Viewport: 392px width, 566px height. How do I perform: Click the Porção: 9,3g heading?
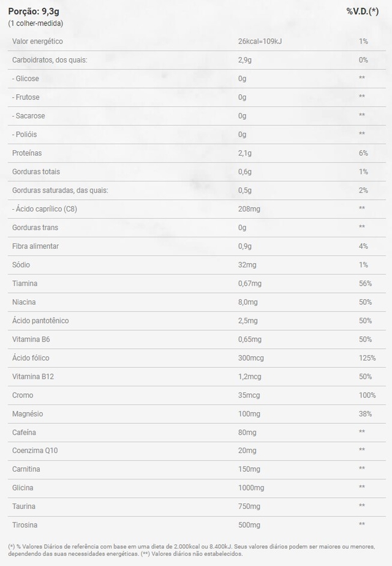pyautogui.click(x=34, y=11)
